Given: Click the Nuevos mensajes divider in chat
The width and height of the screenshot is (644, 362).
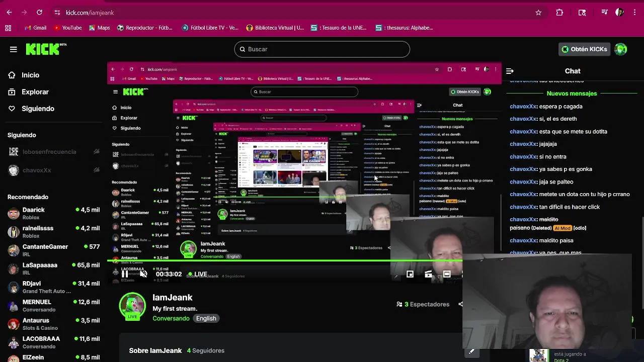Looking at the screenshot, I should point(572,94).
